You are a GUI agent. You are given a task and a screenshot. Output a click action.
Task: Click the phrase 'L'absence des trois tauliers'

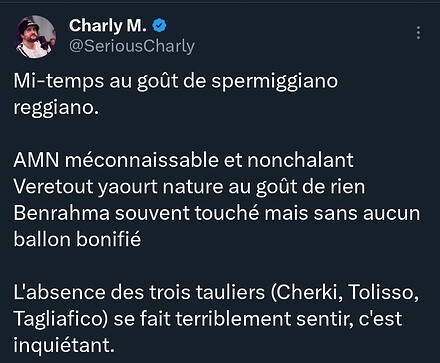[139, 292]
